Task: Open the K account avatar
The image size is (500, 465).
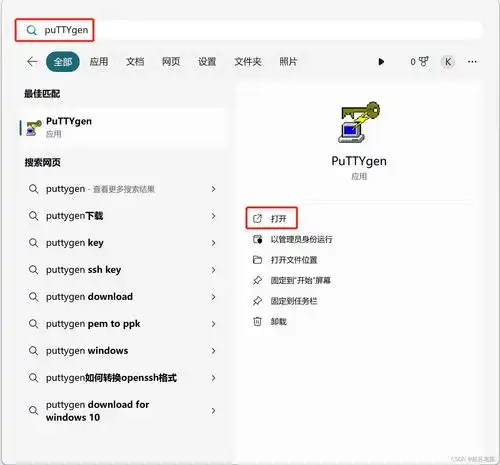Action: coord(448,62)
